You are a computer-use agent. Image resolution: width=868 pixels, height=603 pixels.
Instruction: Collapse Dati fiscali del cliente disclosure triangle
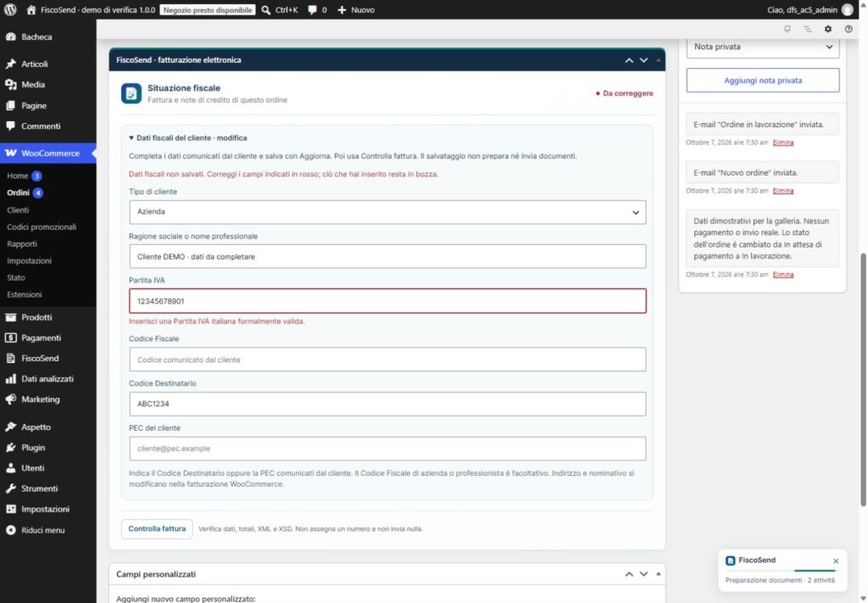[131, 138]
